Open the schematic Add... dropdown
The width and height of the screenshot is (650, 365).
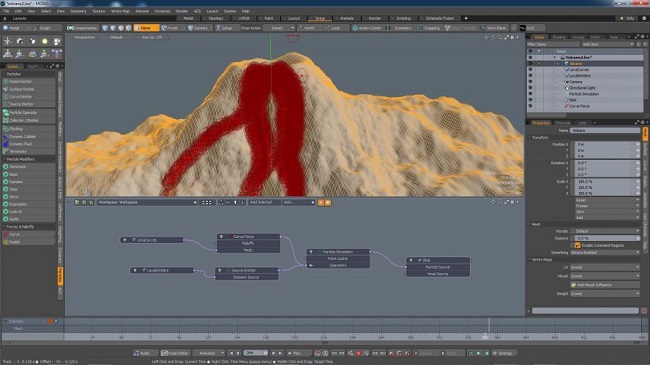pos(298,202)
